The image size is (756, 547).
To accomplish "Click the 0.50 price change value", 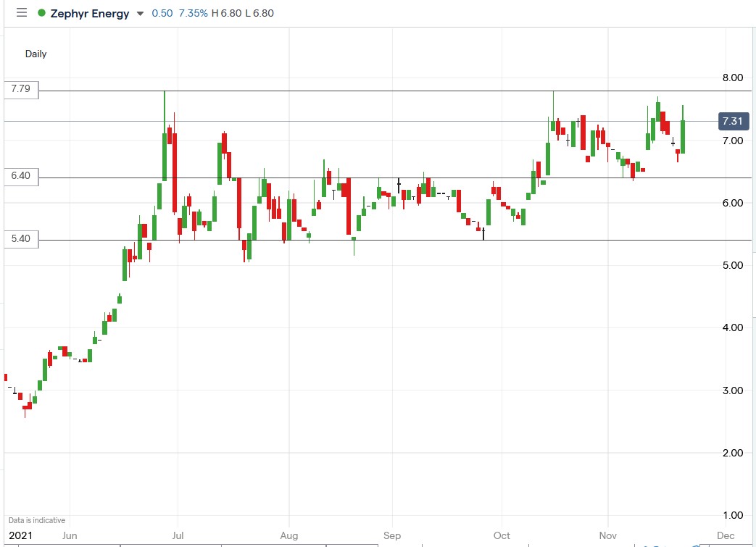I will [162, 13].
